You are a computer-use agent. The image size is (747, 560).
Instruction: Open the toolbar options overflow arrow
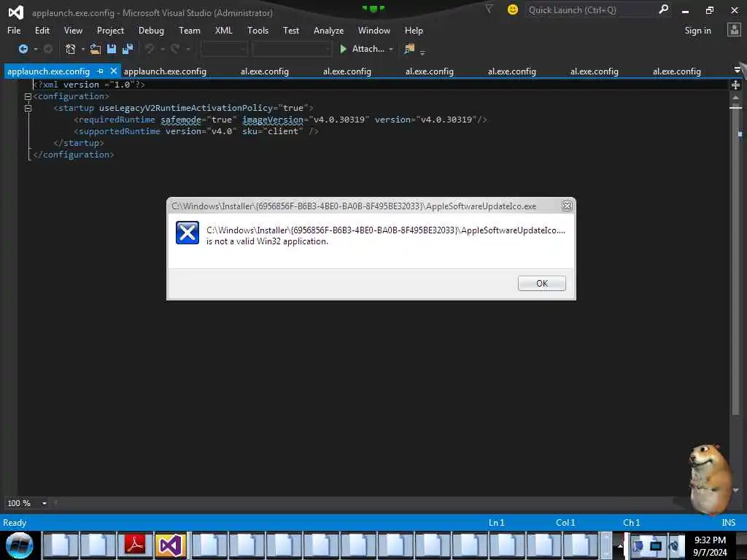pos(422,52)
